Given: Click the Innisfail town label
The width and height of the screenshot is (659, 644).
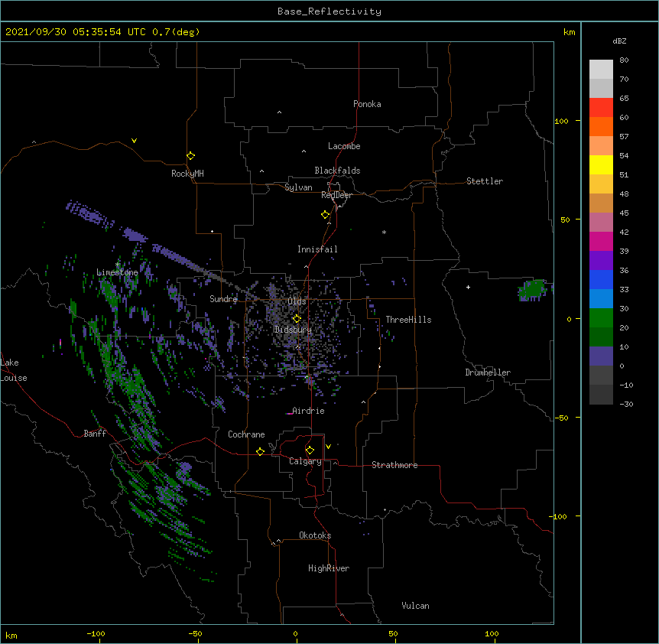Looking at the screenshot, I should [x=317, y=249].
